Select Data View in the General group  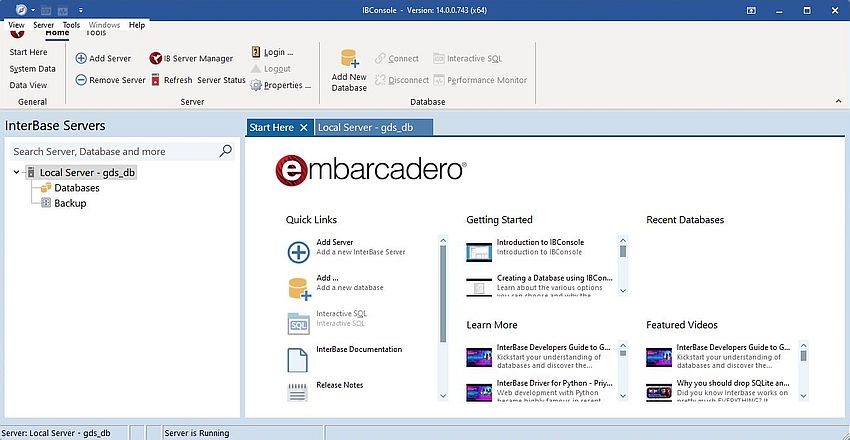(x=28, y=86)
